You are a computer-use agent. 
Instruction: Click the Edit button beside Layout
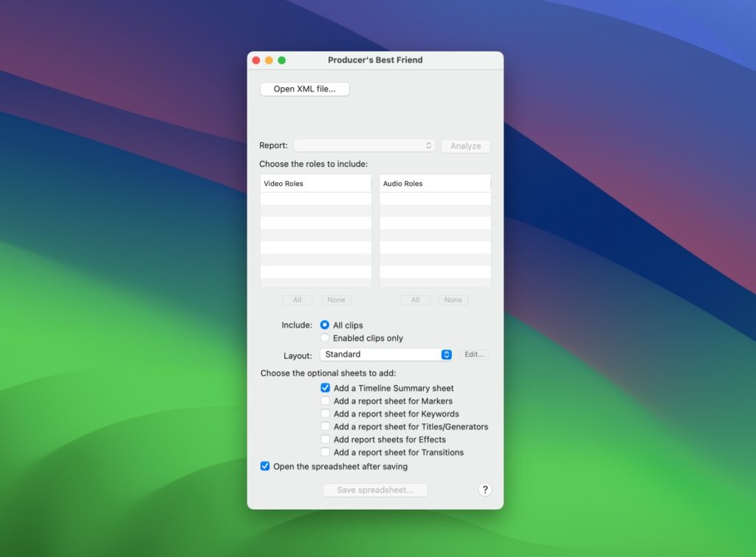click(475, 354)
